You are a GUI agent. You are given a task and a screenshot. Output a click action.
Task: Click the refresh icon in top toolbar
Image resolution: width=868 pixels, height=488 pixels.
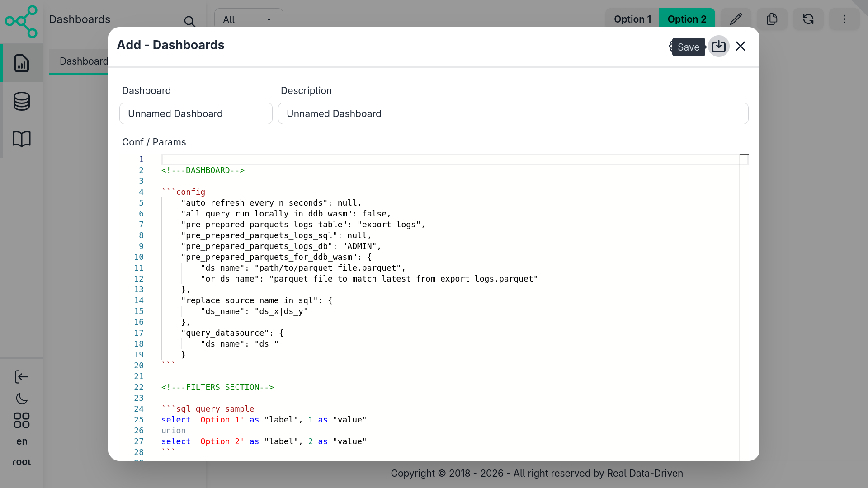[808, 19]
